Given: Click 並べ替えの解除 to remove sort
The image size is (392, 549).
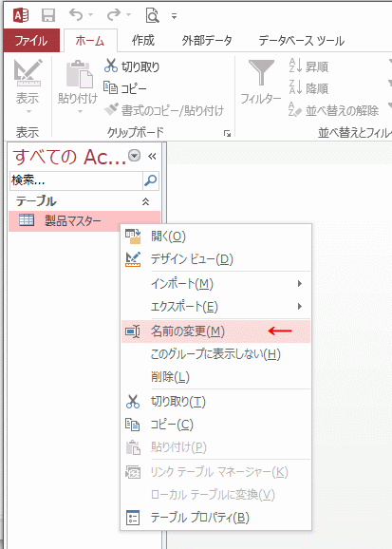Looking at the screenshot, I should click(333, 110).
